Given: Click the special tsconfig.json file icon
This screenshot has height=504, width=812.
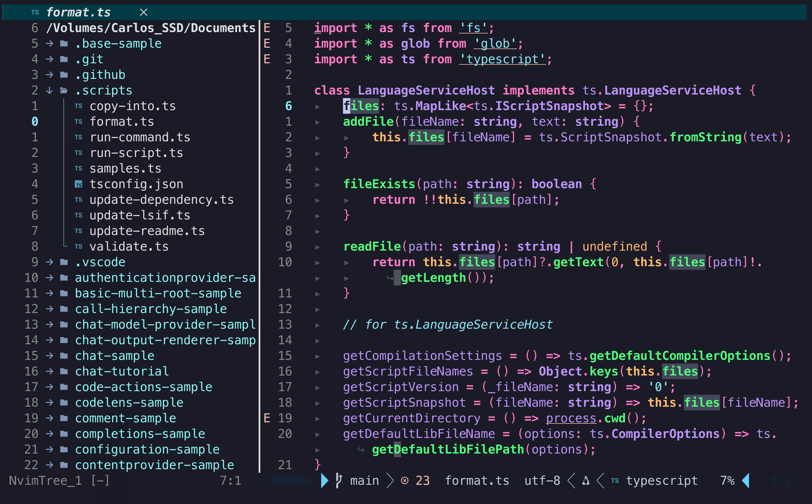Looking at the screenshot, I should coord(79,184).
